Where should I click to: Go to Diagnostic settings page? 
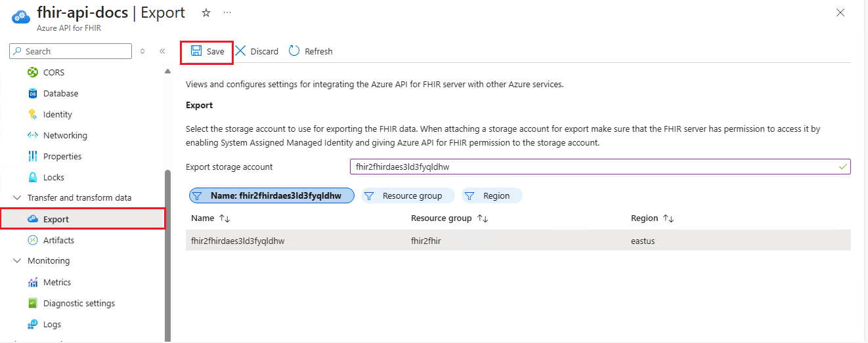(79, 303)
